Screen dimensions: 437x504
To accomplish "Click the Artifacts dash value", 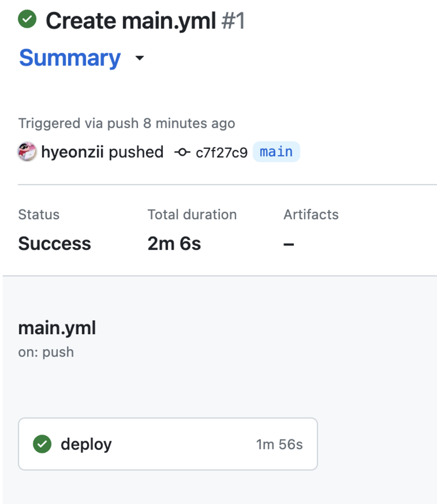I will [289, 244].
